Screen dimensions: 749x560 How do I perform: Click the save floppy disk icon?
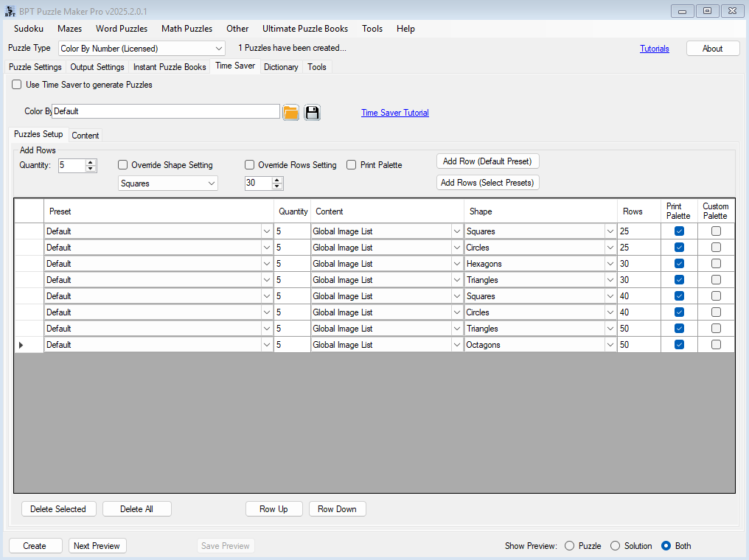point(312,112)
